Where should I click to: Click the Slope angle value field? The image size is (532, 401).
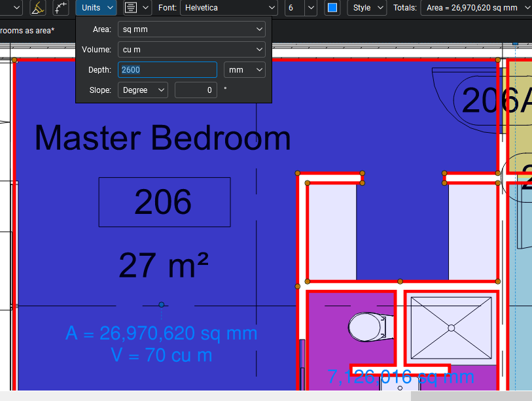pos(196,90)
